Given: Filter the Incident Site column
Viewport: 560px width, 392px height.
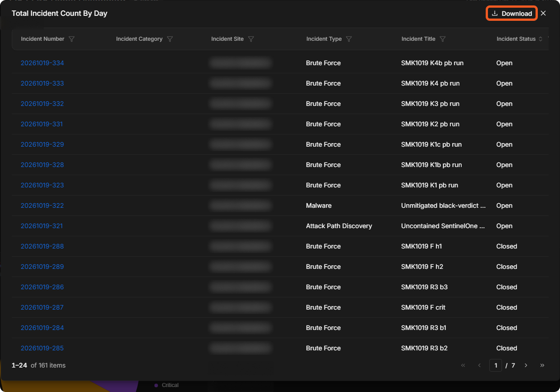Looking at the screenshot, I should point(251,39).
